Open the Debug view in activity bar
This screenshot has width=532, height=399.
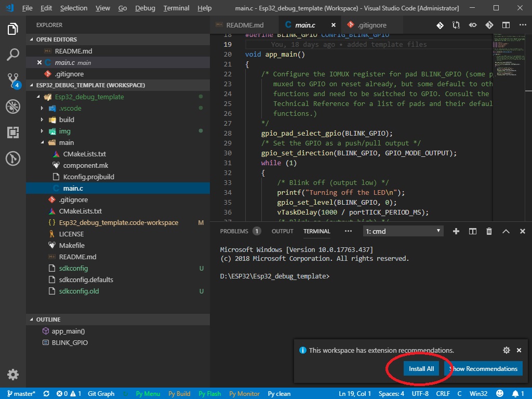click(13, 107)
